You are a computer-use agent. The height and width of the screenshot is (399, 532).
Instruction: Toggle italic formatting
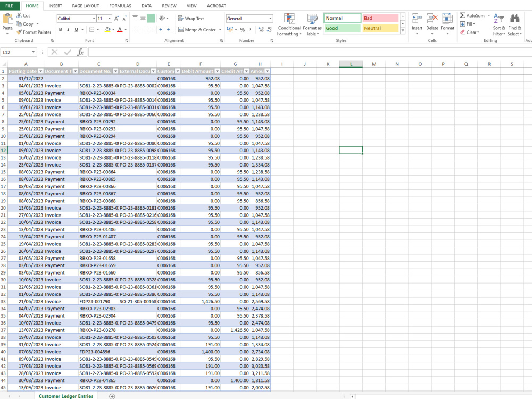pyautogui.click(x=68, y=29)
